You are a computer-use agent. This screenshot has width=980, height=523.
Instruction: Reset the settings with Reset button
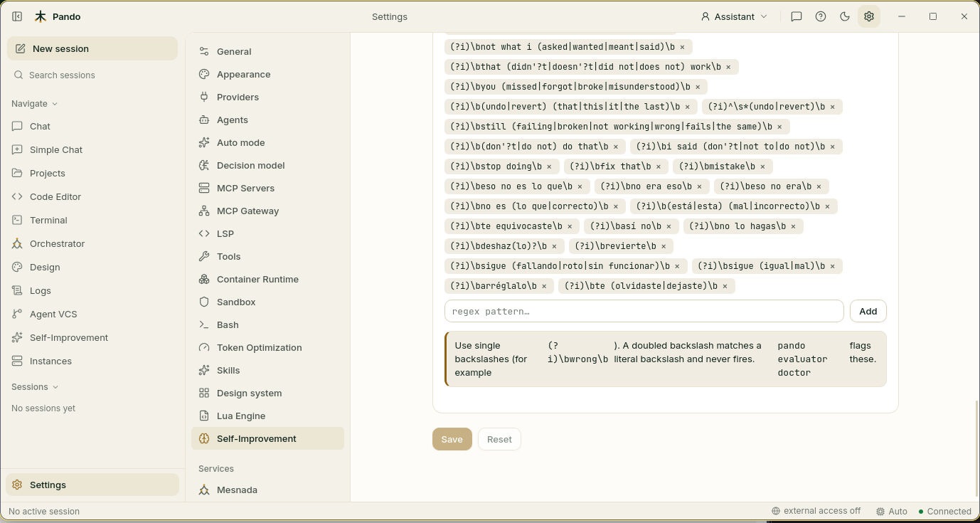499,439
